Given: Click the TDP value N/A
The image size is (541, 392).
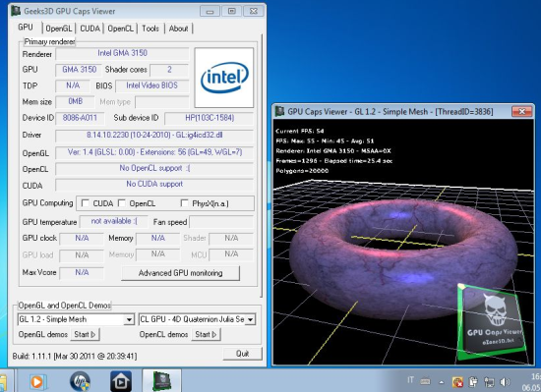Looking at the screenshot, I should [x=73, y=85].
